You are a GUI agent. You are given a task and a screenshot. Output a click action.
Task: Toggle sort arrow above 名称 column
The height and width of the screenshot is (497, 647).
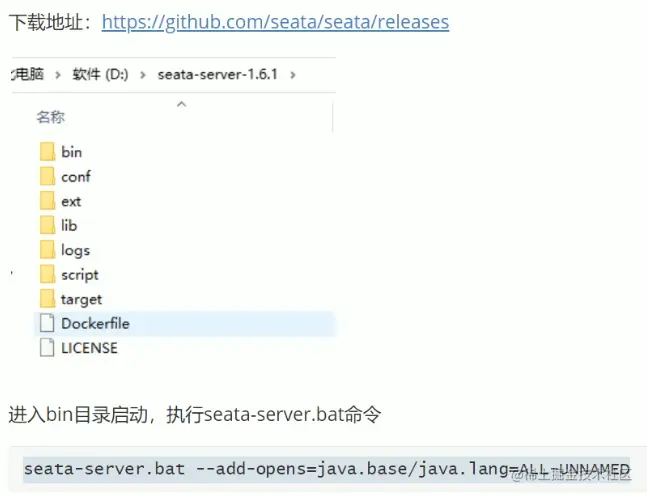182,104
